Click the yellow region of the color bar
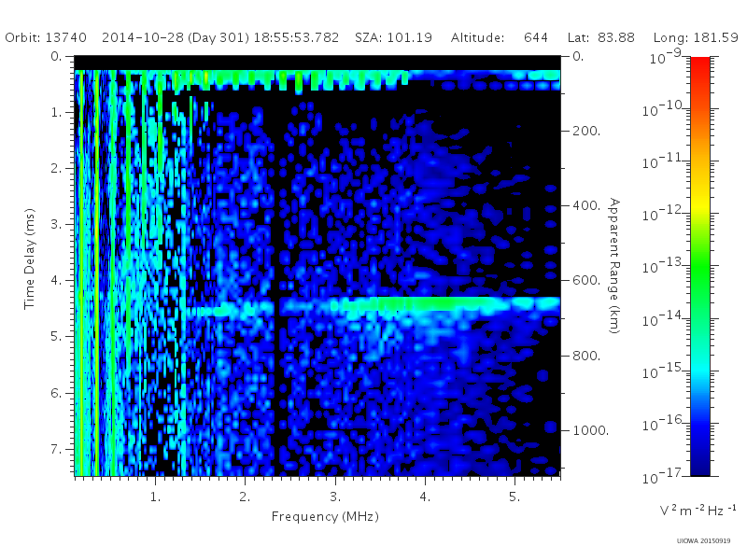This screenshot has height=560, width=747. (x=699, y=204)
